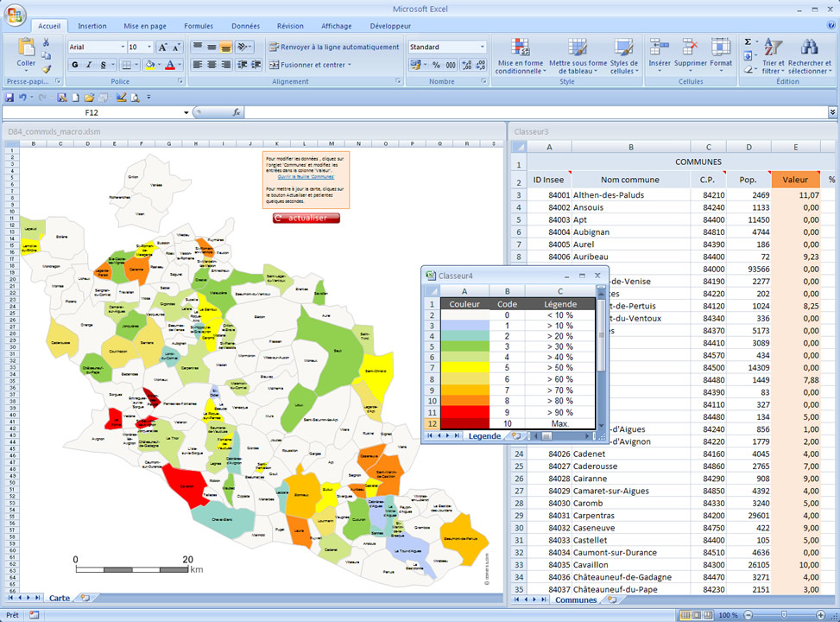Expand the Trier et filtrer menu
This screenshot has width=840, height=622.
pos(773,56)
